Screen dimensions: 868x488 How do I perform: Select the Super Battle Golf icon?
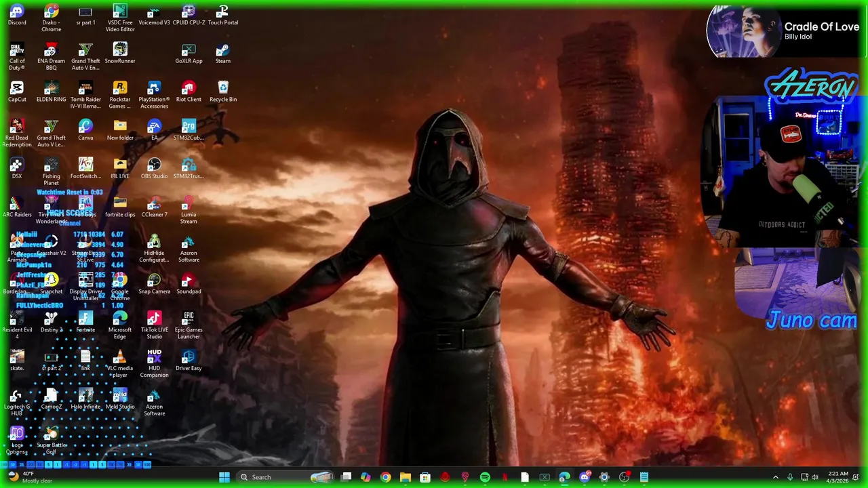pos(51,441)
